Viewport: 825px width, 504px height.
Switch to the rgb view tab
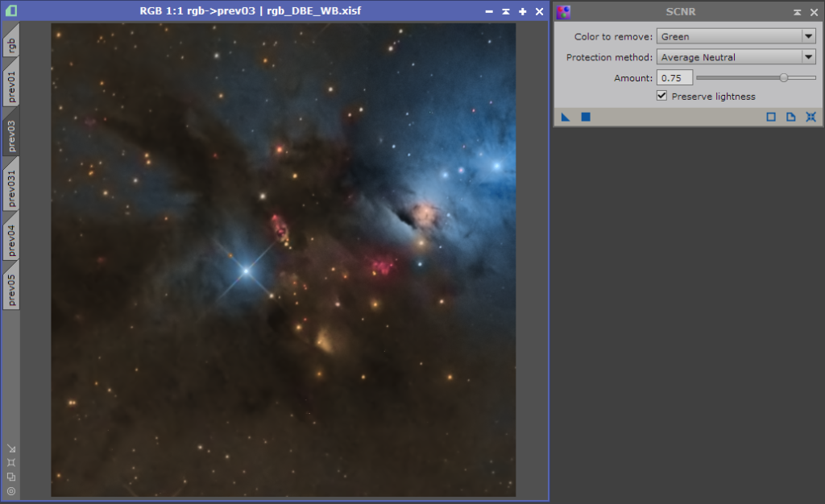(11, 45)
